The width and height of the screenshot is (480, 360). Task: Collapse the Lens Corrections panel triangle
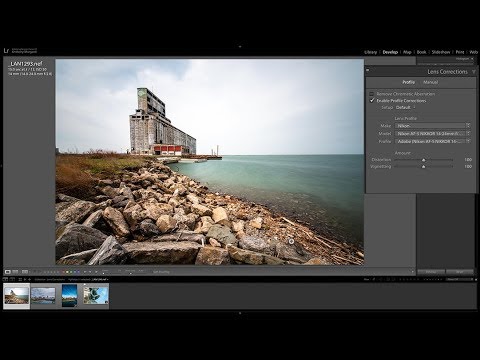tap(474, 72)
